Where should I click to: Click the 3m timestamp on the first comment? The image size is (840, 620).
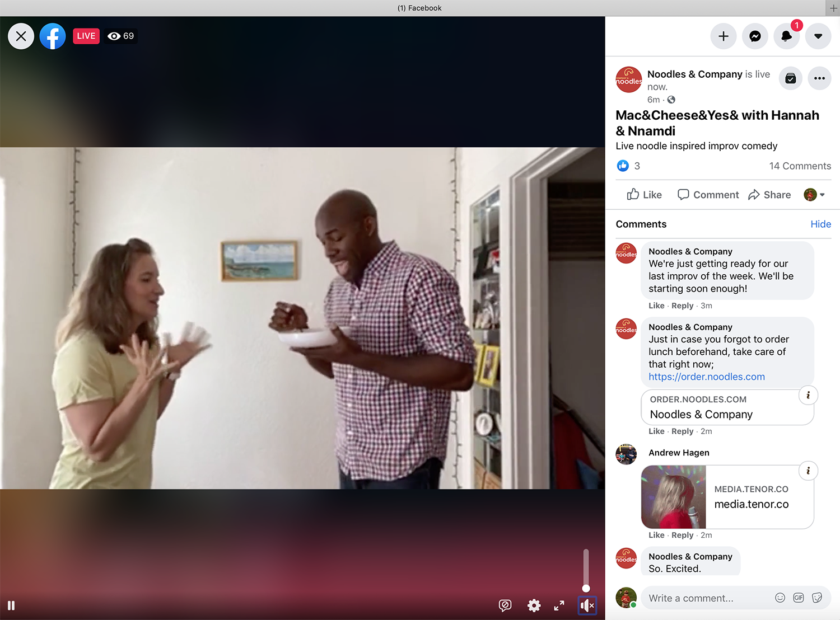pos(706,306)
